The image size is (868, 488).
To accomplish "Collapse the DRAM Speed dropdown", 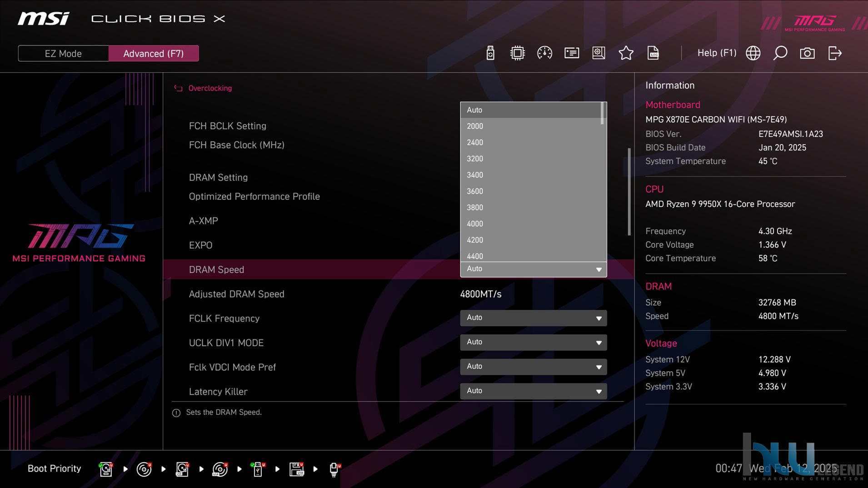I will [x=534, y=269].
